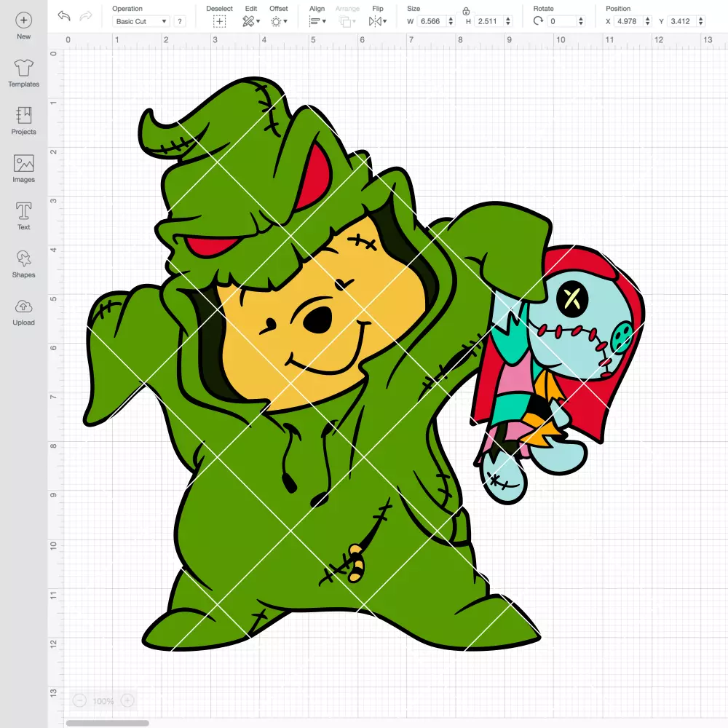Image resolution: width=728 pixels, height=728 pixels.
Task: Click the Upload cloud icon
Action: tap(24, 306)
